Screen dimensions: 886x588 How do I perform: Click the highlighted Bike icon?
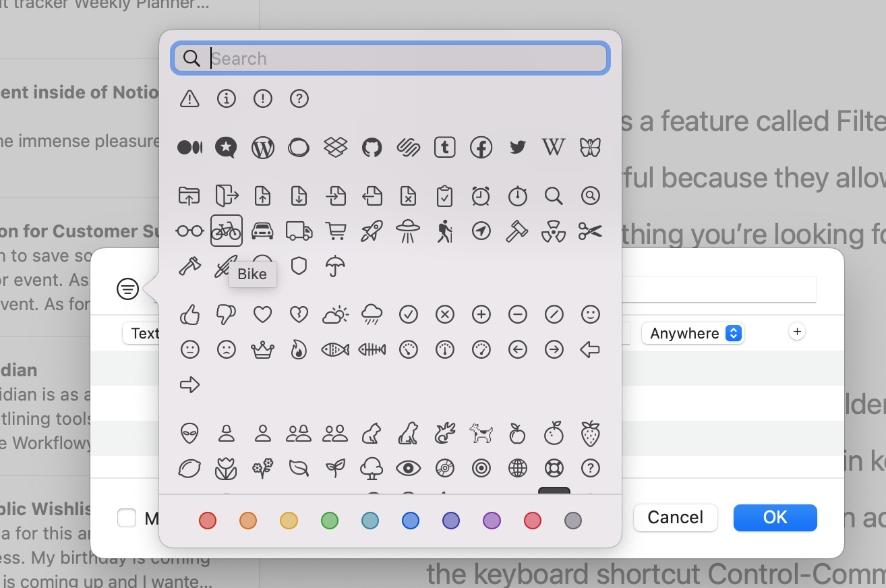pyautogui.click(x=227, y=231)
